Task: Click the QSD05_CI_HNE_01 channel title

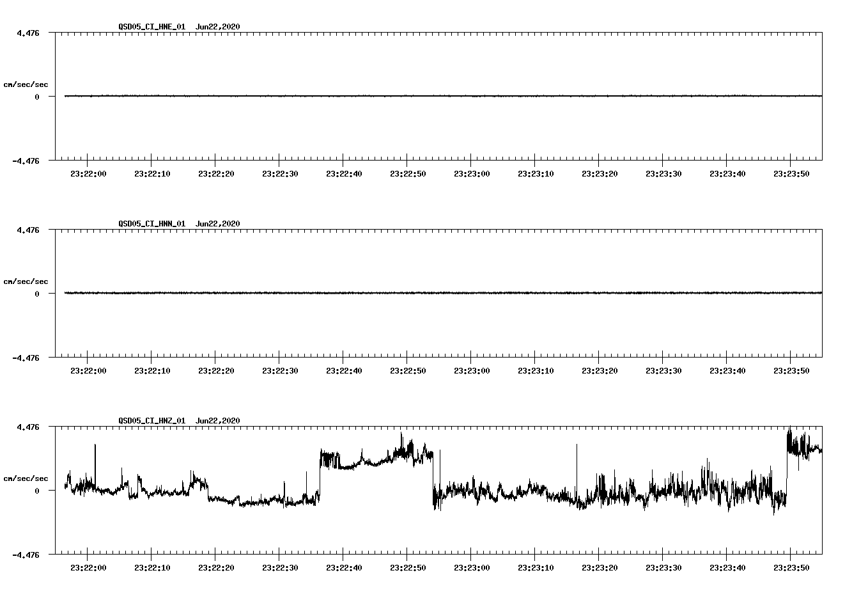Action: coord(152,27)
